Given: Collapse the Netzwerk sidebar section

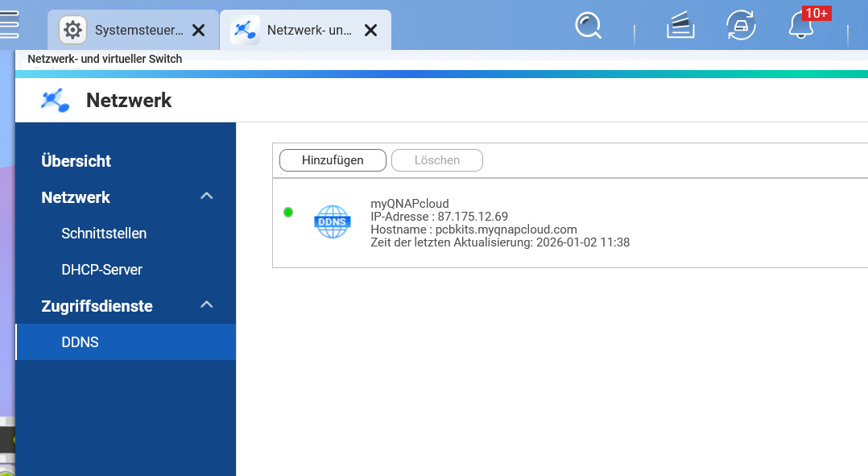Looking at the screenshot, I should [x=207, y=197].
